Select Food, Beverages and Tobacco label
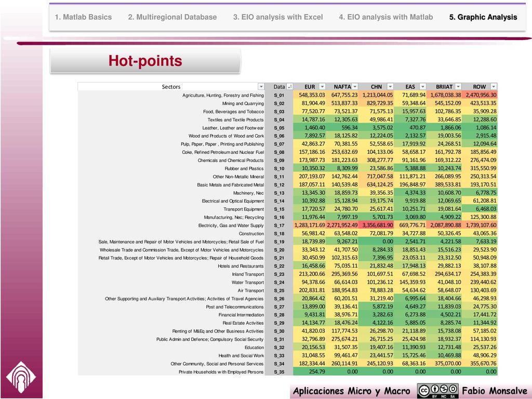Viewport: 532px width, 399px height. click(233, 112)
